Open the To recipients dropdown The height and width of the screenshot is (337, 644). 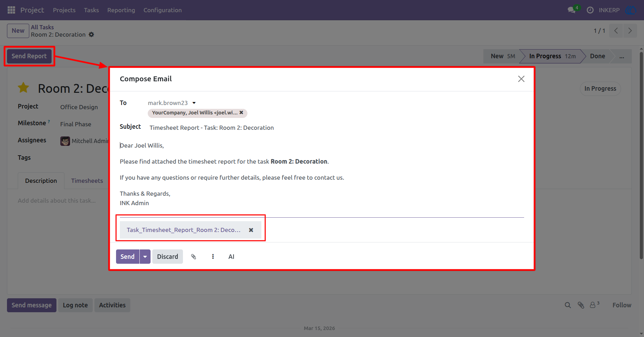coord(194,103)
